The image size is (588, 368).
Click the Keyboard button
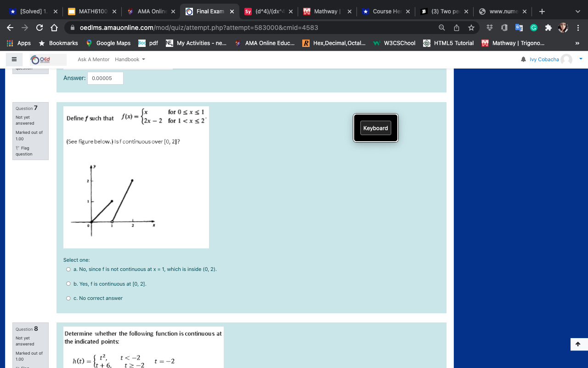(x=375, y=127)
